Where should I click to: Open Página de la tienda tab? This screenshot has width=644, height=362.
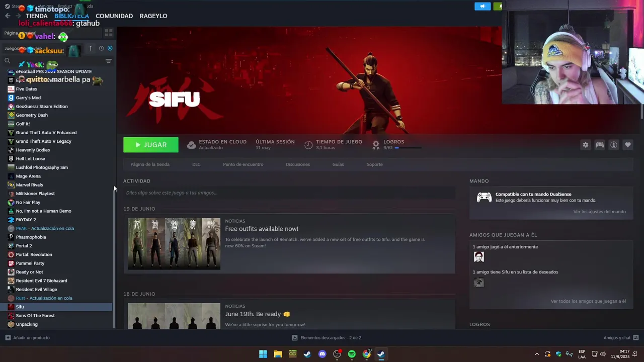tap(150, 164)
